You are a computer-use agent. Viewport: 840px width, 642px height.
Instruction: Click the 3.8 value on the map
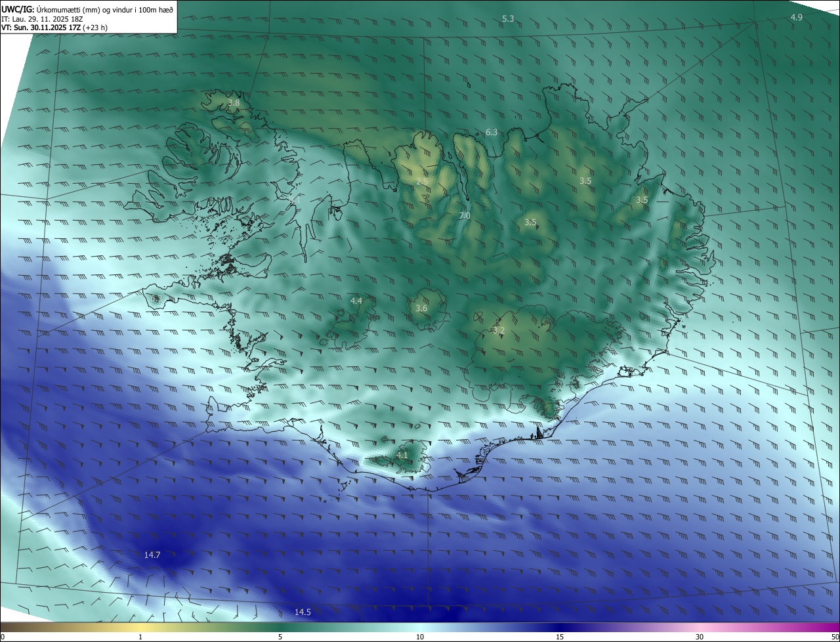(234, 103)
